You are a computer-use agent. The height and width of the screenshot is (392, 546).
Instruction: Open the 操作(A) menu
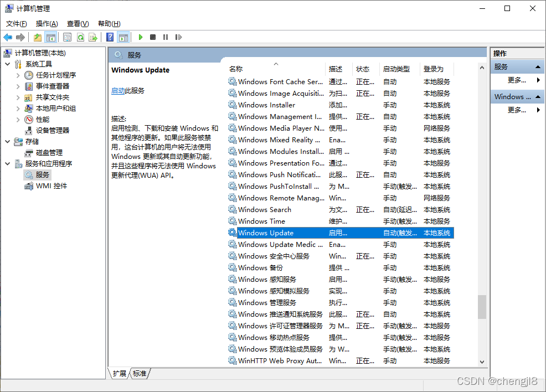pos(47,24)
